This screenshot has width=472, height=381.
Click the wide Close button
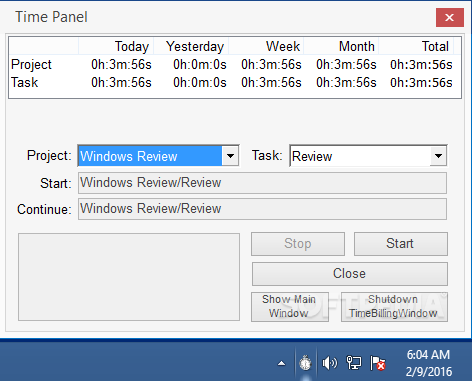point(350,274)
